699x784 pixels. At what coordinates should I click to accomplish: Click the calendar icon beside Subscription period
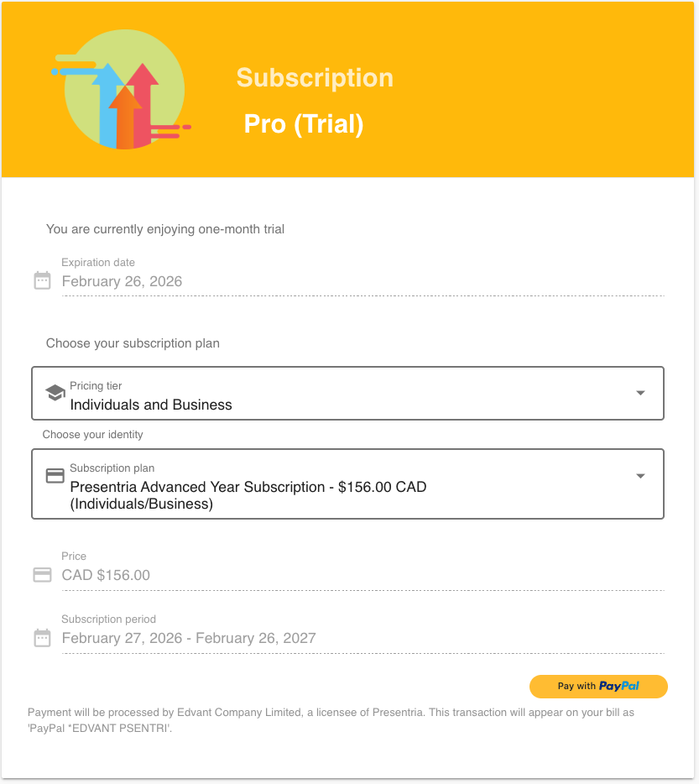(42, 638)
